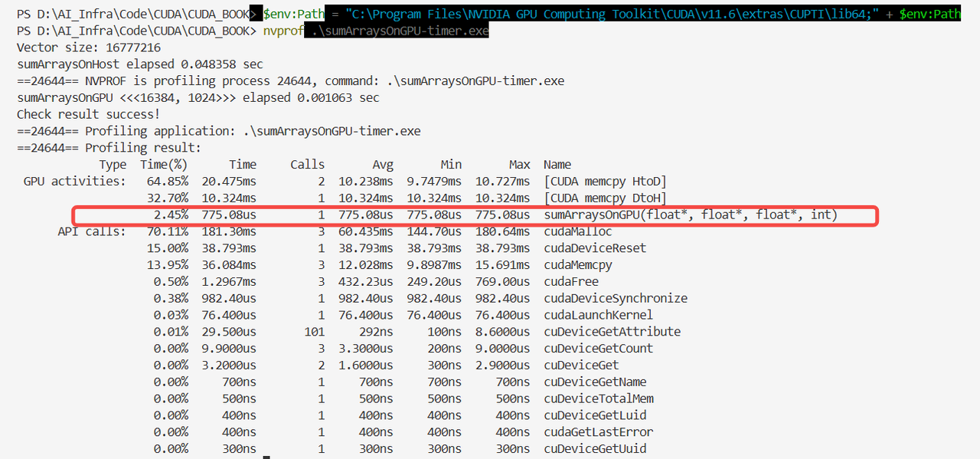Click the 'Check result success!' line
The width and height of the screenshot is (980, 459).
[89, 114]
